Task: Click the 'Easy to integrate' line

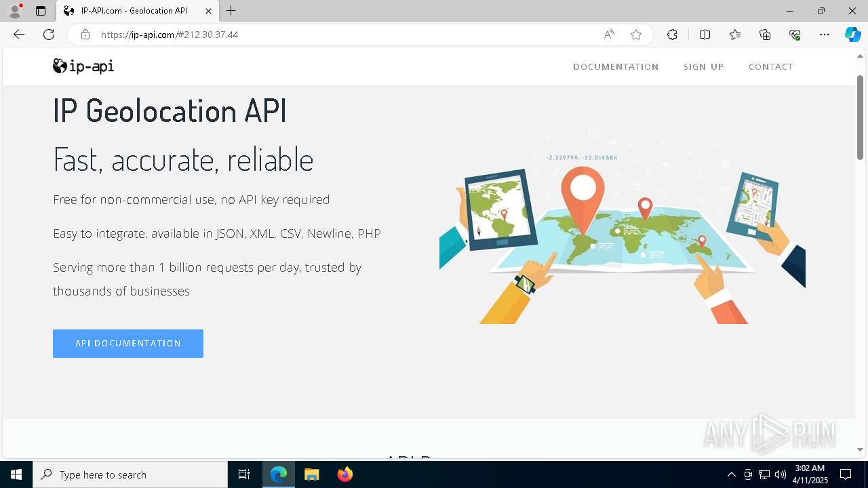Action: [217, 233]
